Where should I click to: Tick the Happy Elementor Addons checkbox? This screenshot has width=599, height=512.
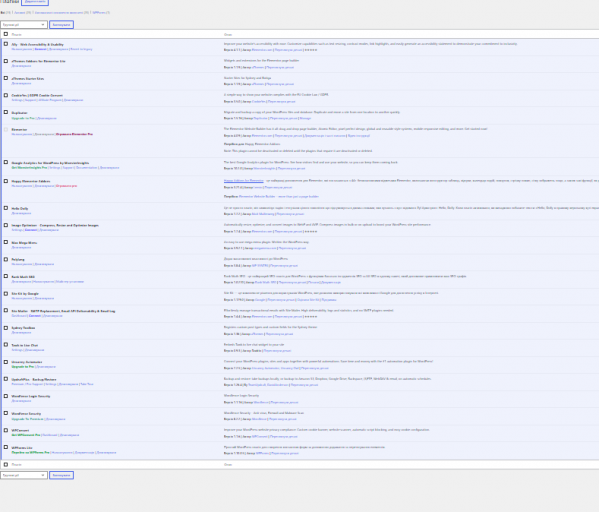tap(6, 181)
